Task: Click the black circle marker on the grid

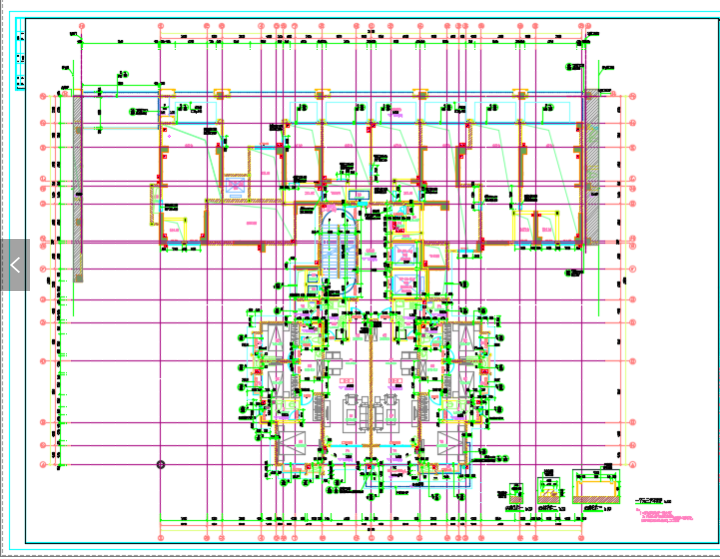Action: pyautogui.click(x=161, y=464)
